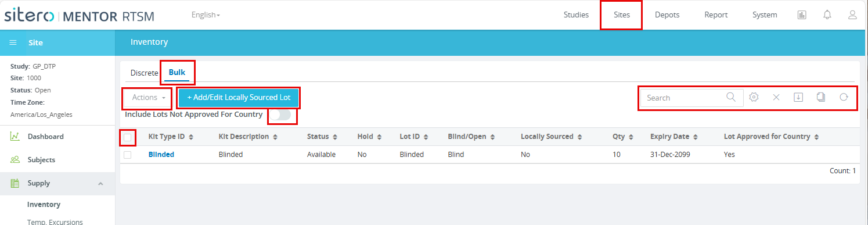Click the Expiry Date value 31-Dec-2099

pyautogui.click(x=671, y=155)
